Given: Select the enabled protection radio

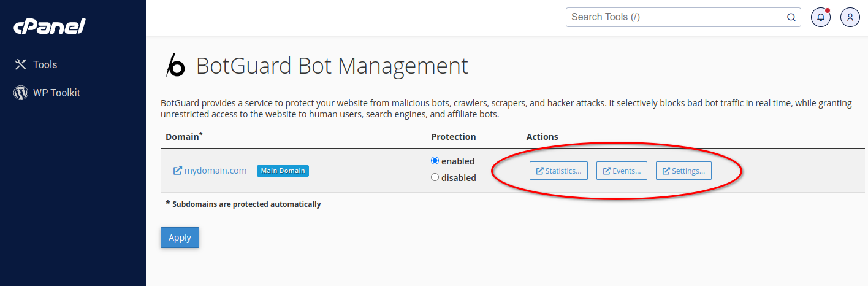Looking at the screenshot, I should [435, 161].
